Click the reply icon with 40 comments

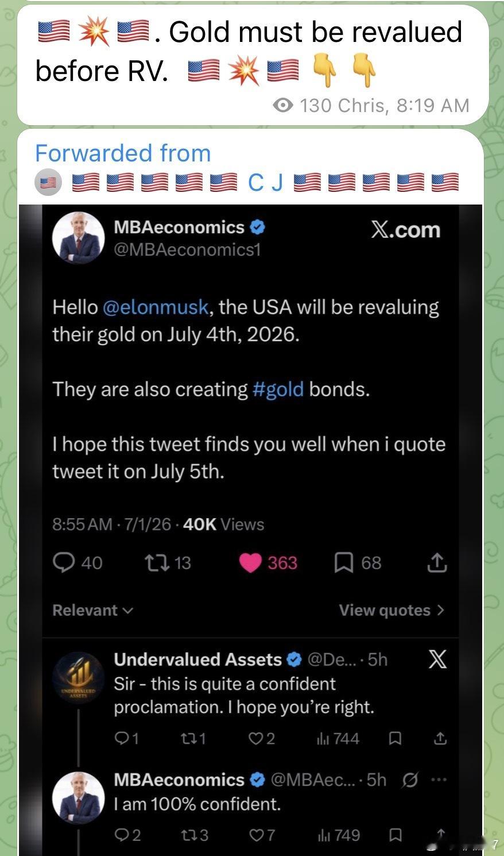click(x=63, y=562)
